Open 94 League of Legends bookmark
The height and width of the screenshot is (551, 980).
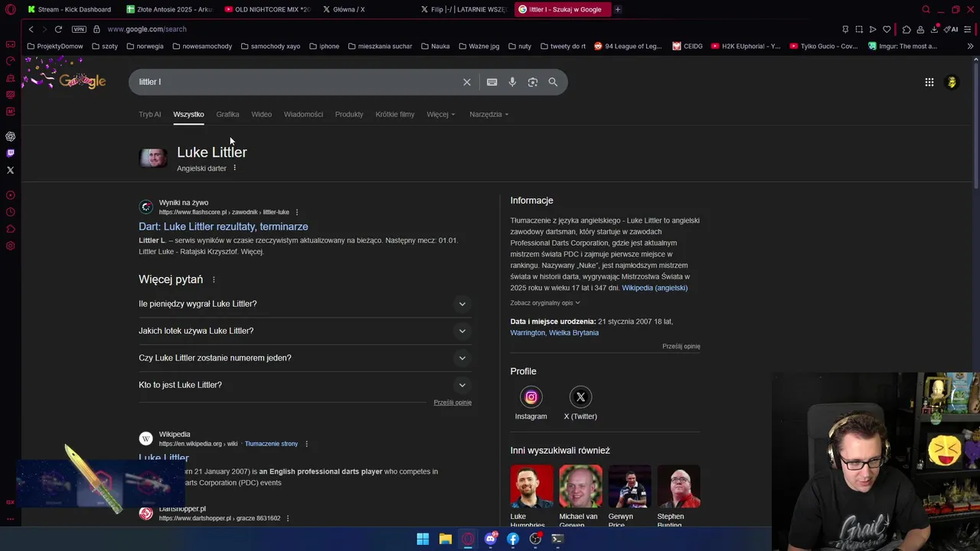(x=628, y=46)
